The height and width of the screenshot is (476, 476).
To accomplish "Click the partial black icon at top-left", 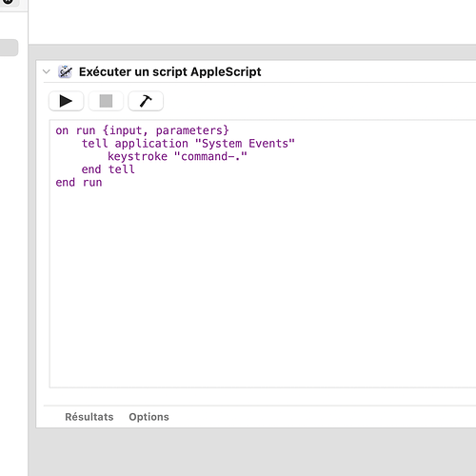I will pyautogui.click(x=9, y=2).
